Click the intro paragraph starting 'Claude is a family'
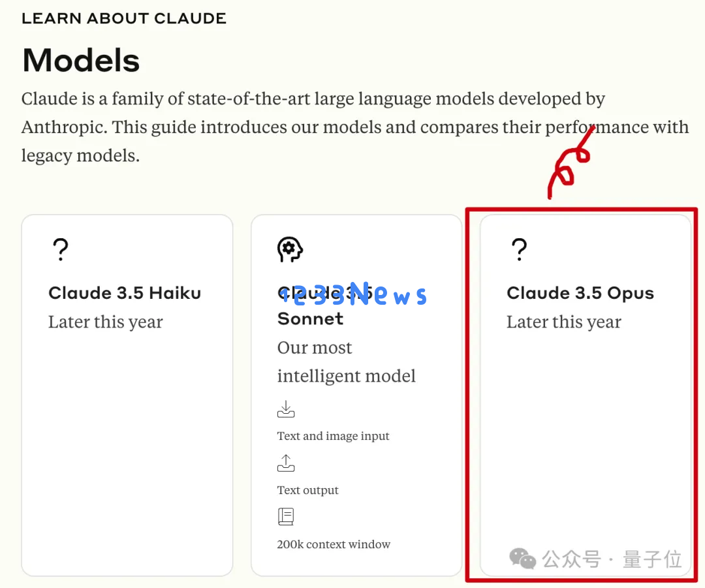Viewport: 705px width, 588px height. [x=355, y=127]
